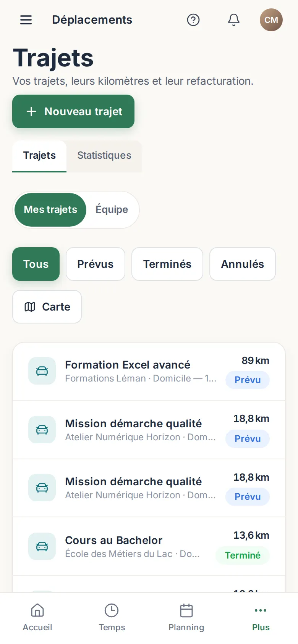
Task: Filter by Terminés
Action: click(x=167, y=264)
